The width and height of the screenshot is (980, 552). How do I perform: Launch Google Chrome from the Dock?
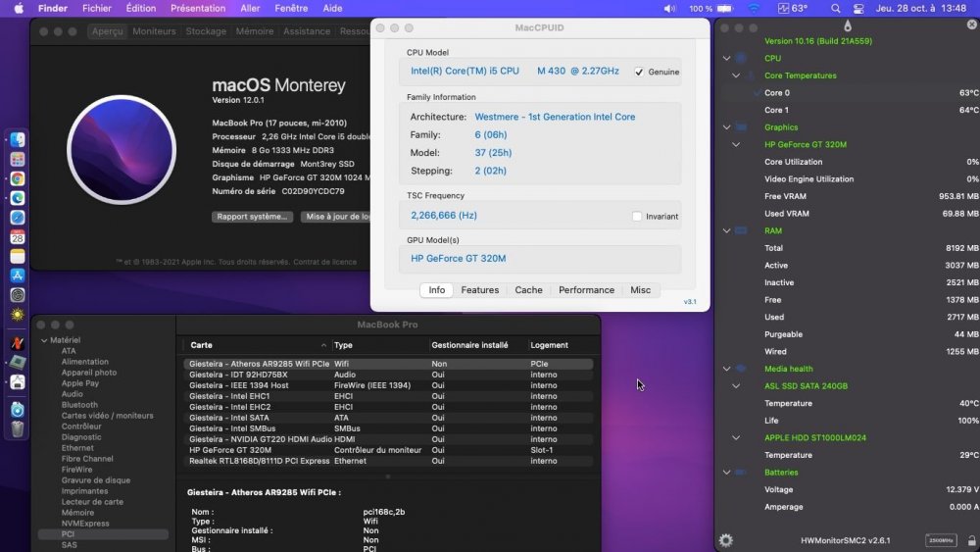coord(18,178)
